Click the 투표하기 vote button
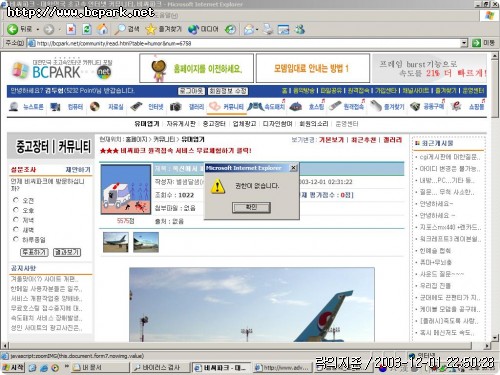This screenshot has width=500, height=375. click(34, 252)
